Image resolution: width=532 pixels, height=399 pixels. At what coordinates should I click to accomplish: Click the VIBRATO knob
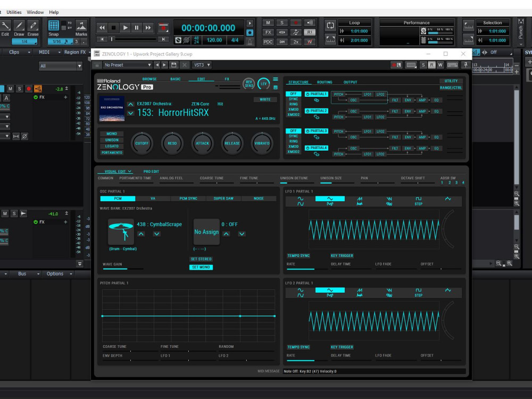pyautogui.click(x=262, y=143)
